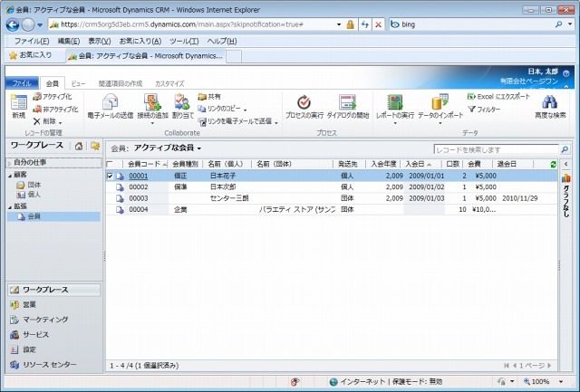Expand the chart pane chevron arrow
Viewport: 580px width, 392px height.
point(565,164)
